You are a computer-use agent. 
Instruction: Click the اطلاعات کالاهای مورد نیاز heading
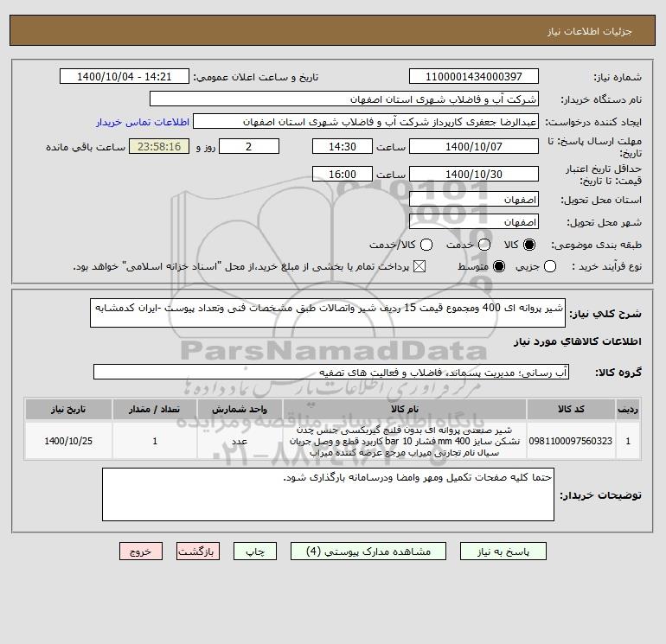(x=578, y=341)
